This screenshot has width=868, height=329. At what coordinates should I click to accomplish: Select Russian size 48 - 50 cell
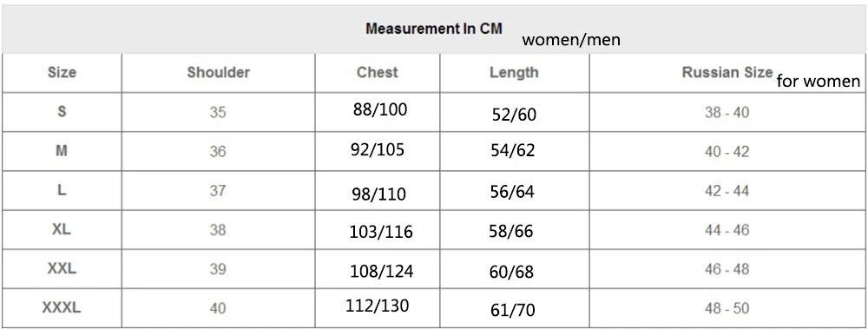pyautogui.click(x=727, y=308)
